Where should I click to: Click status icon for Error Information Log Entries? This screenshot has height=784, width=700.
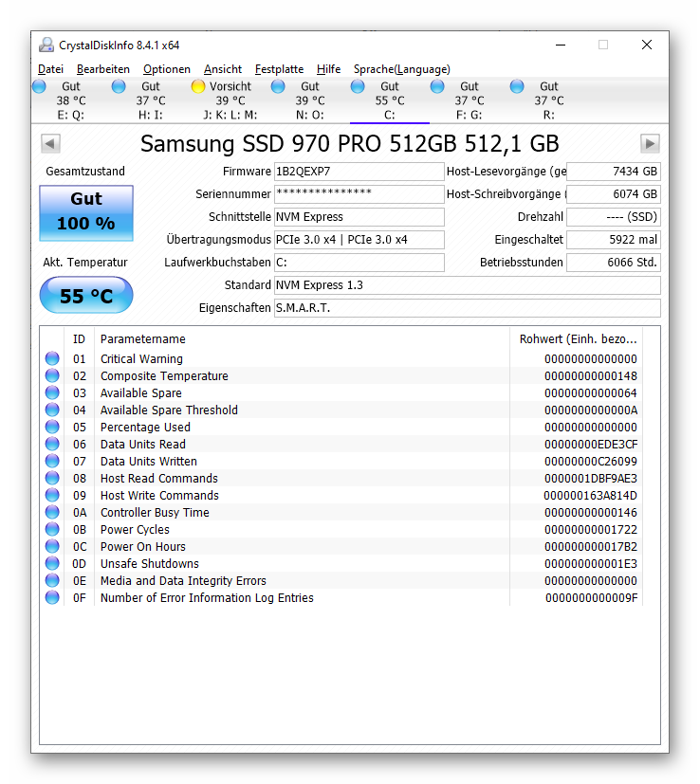52,597
